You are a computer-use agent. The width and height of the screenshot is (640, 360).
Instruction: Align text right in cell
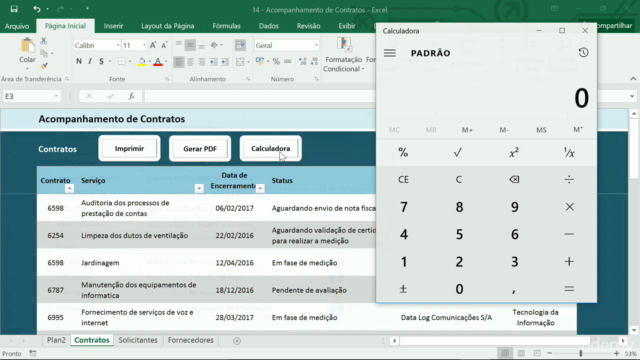click(201, 62)
